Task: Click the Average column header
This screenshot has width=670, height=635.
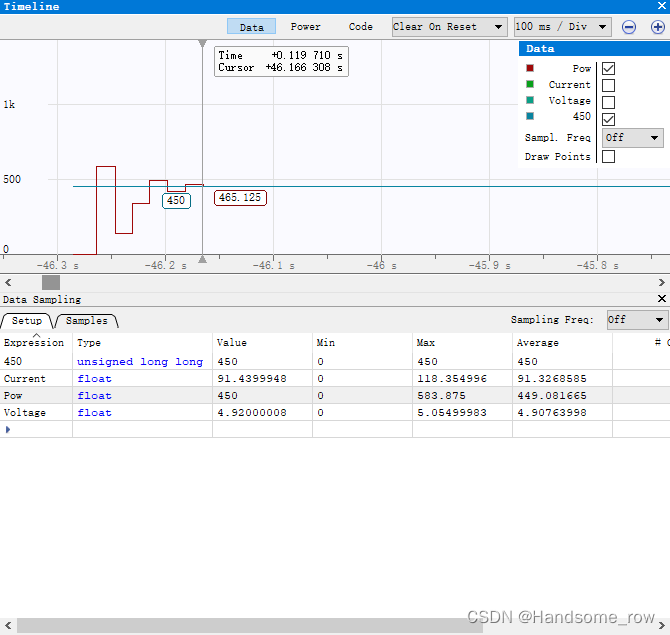Action: coord(562,342)
